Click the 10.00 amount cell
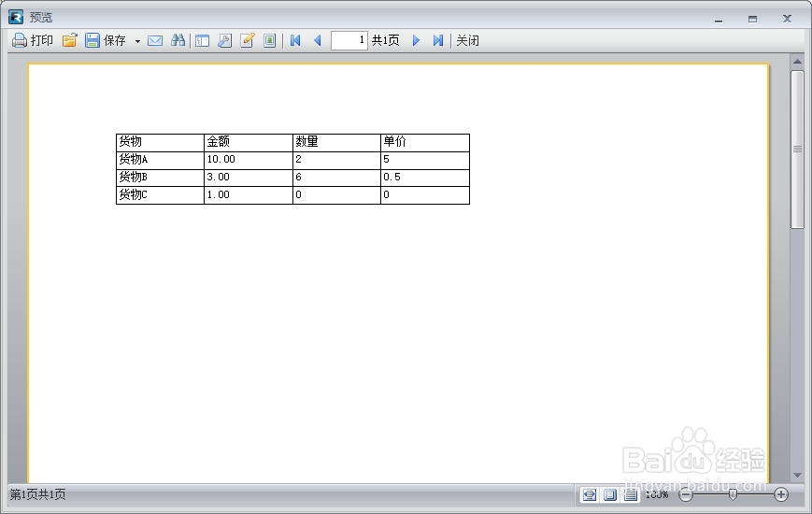The width and height of the screenshot is (812, 514). pyautogui.click(x=249, y=160)
